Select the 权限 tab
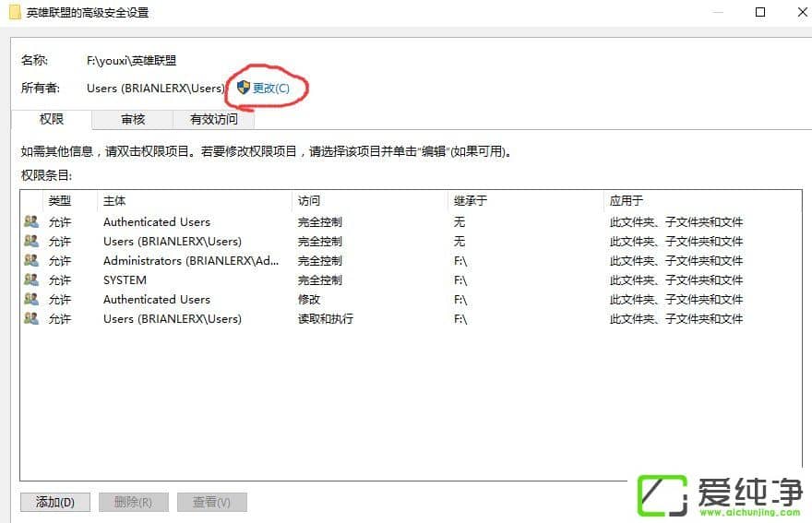This screenshot has width=812, height=523. [x=52, y=120]
